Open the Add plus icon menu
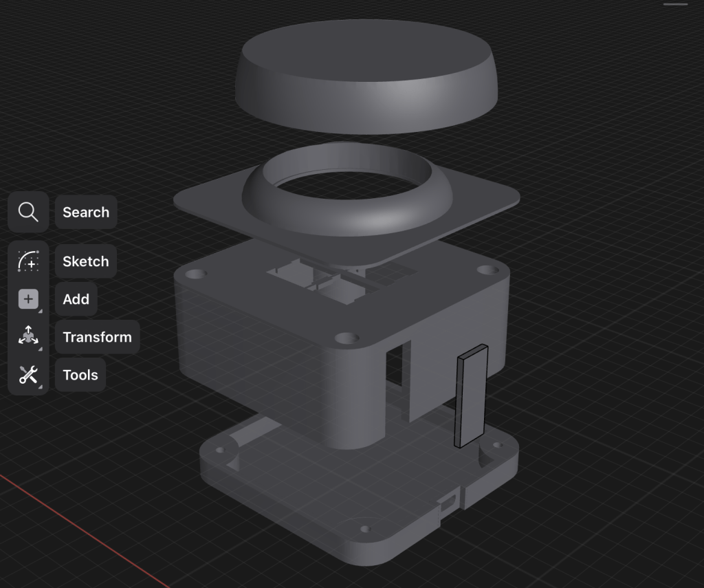This screenshot has height=588, width=704. point(28,299)
